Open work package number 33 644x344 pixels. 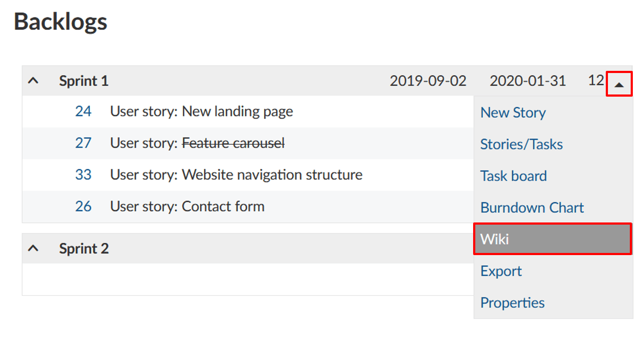click(x=83, y=175)
